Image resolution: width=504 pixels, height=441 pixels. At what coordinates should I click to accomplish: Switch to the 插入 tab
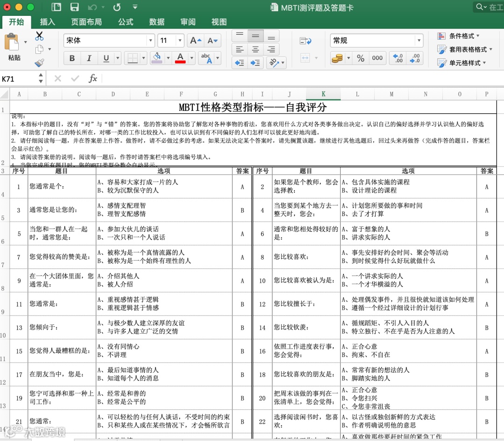[x=48, y=22]
